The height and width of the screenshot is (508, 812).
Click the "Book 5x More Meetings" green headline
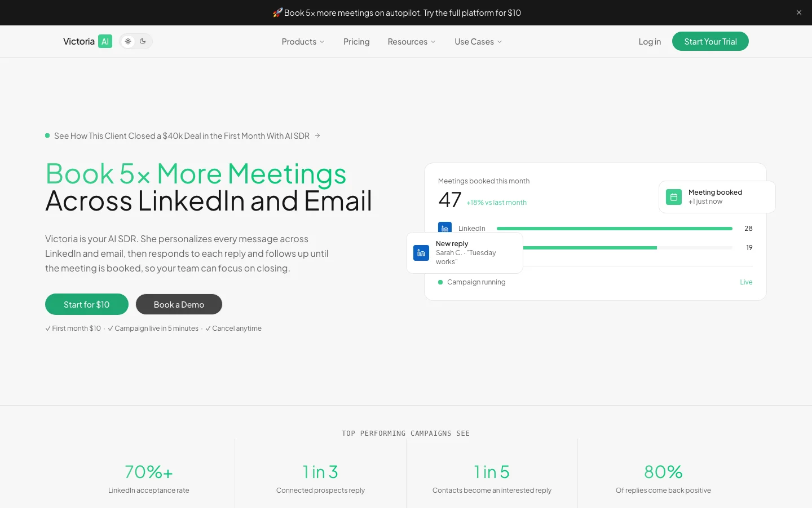click(196, 173)
